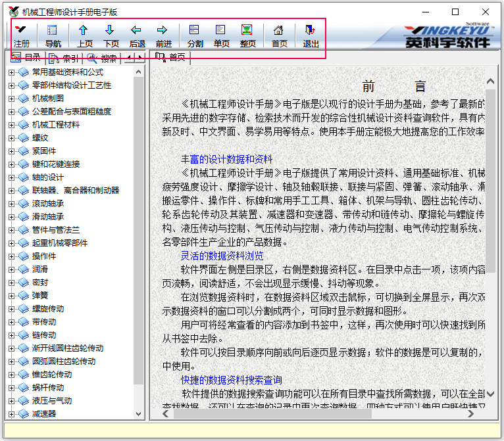Image resolution: width=504 pixels, height=441 pixels.
Task: Open the 联轴器、离合器和制动器 entry
Action: [x=76, y=191]
